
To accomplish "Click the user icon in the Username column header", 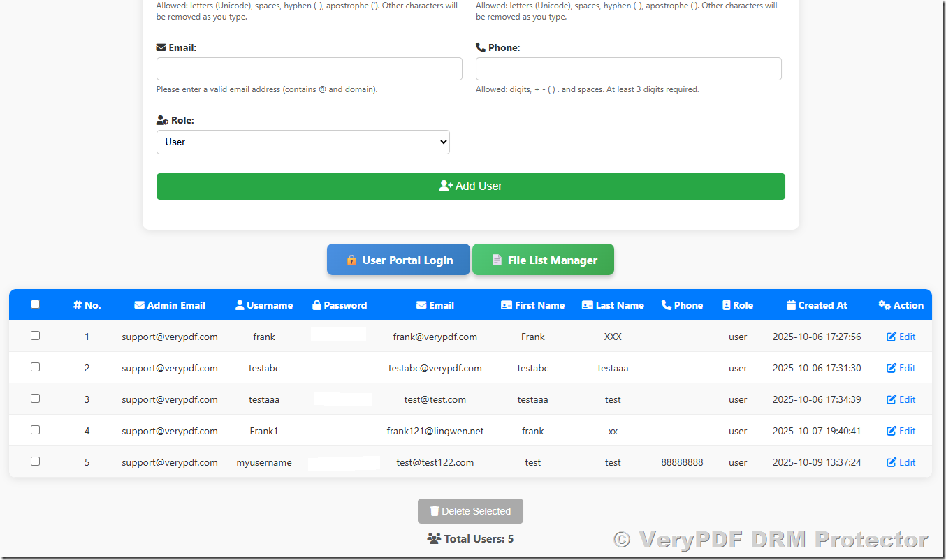I will click(x=240, y=304).
